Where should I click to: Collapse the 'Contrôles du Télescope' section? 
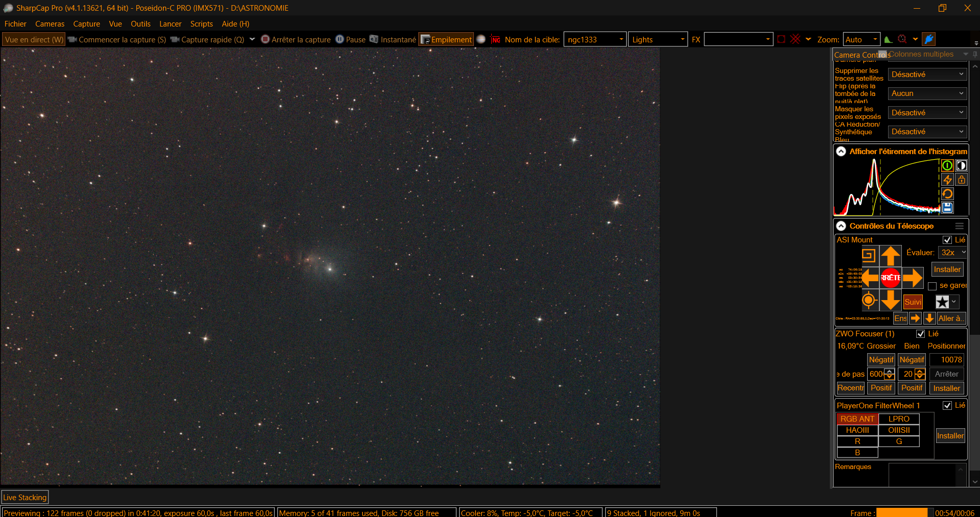841,226
